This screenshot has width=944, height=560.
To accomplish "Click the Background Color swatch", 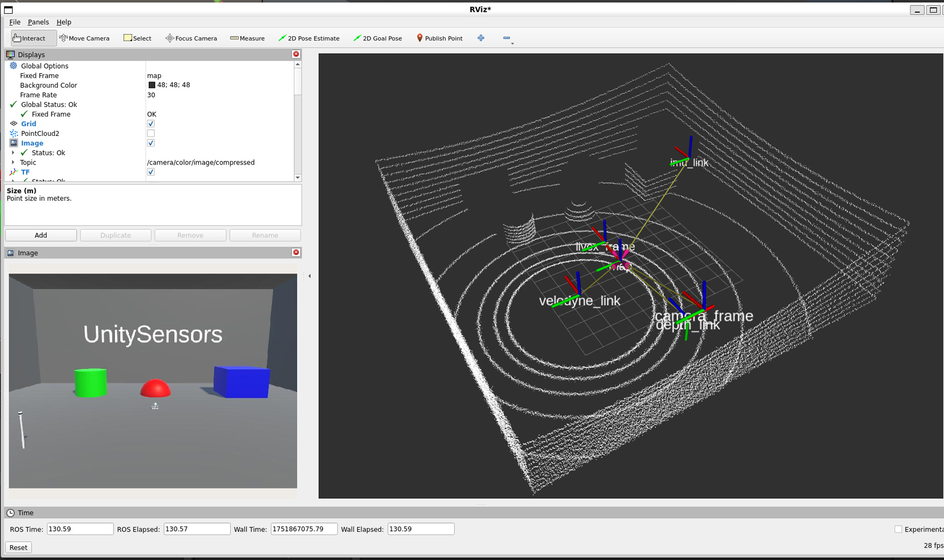I will tap(152, 85).
